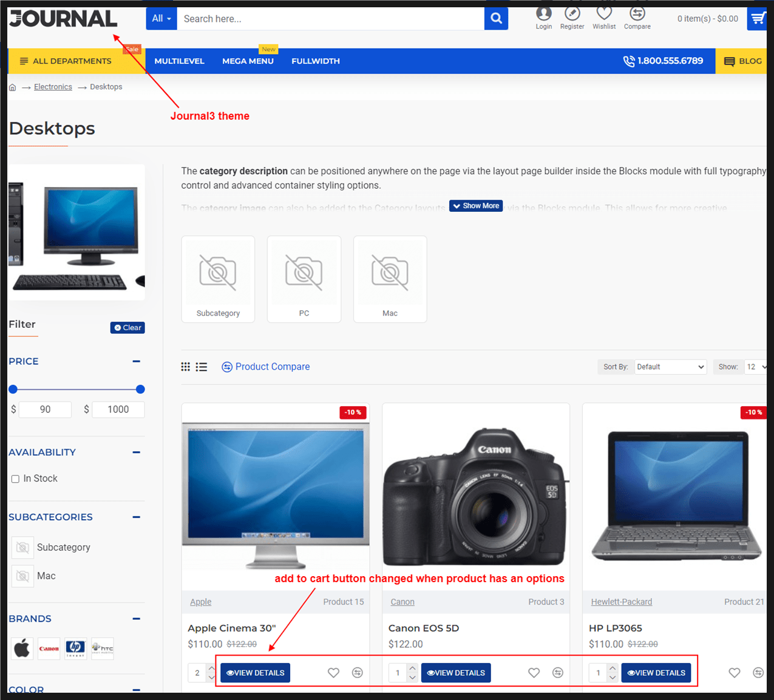
Task: Open the Apple brand link
Action: 200,602
